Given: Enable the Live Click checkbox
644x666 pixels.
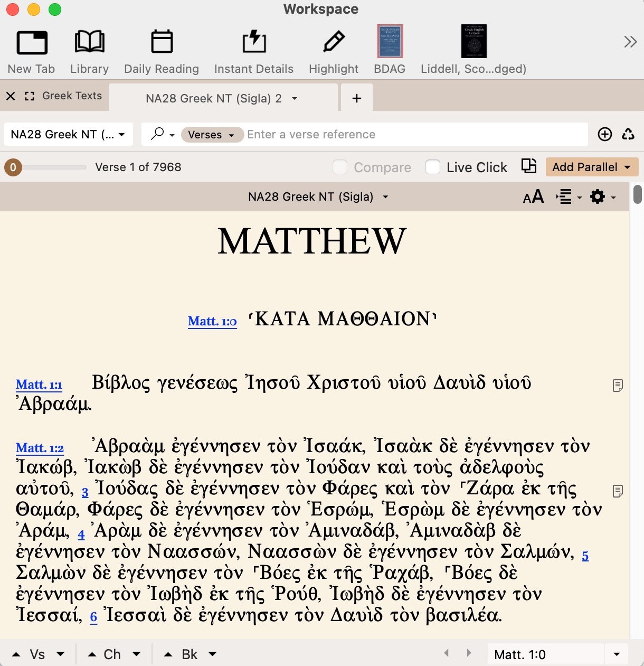Looking at the screenshot, I should pos(433,167).
